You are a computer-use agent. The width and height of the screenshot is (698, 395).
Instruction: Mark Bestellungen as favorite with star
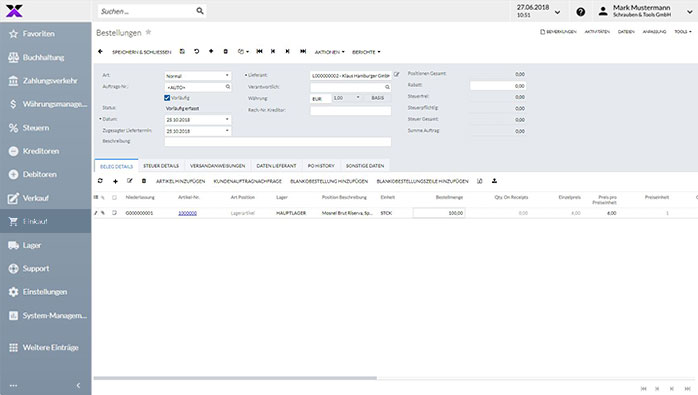coord(148,32)
